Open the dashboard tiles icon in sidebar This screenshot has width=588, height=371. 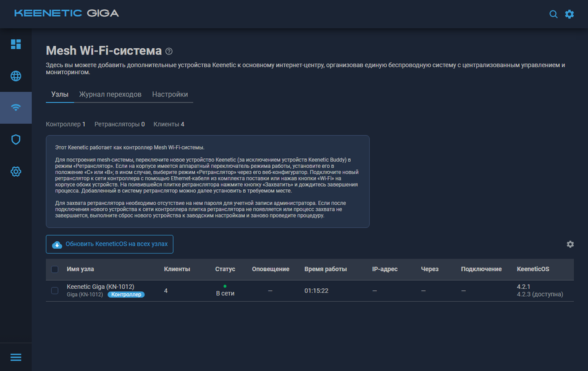(16, 45)
